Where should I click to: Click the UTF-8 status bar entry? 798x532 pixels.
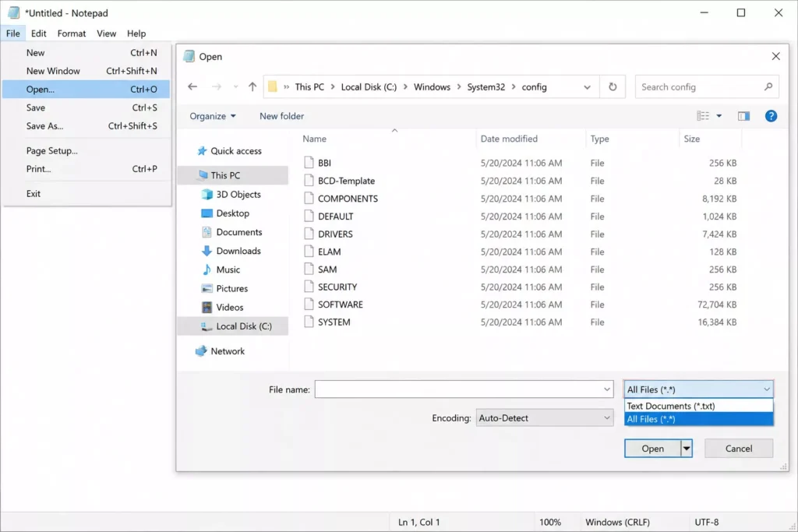706,523
